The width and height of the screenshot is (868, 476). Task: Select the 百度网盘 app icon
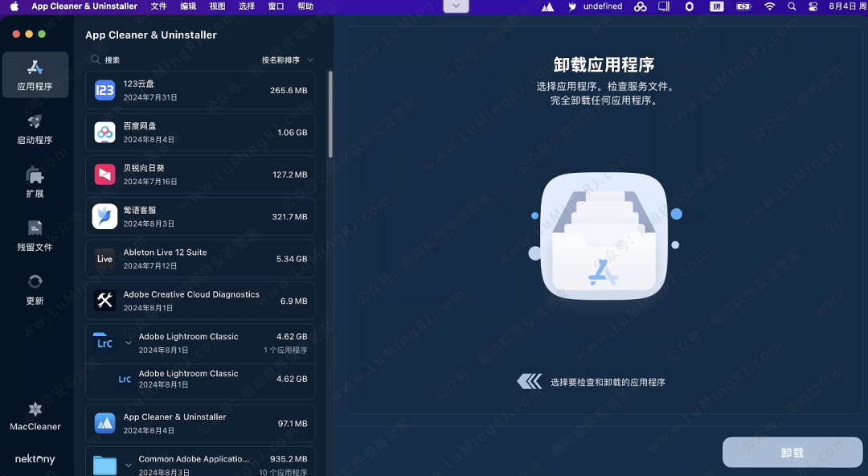(104, 133)
